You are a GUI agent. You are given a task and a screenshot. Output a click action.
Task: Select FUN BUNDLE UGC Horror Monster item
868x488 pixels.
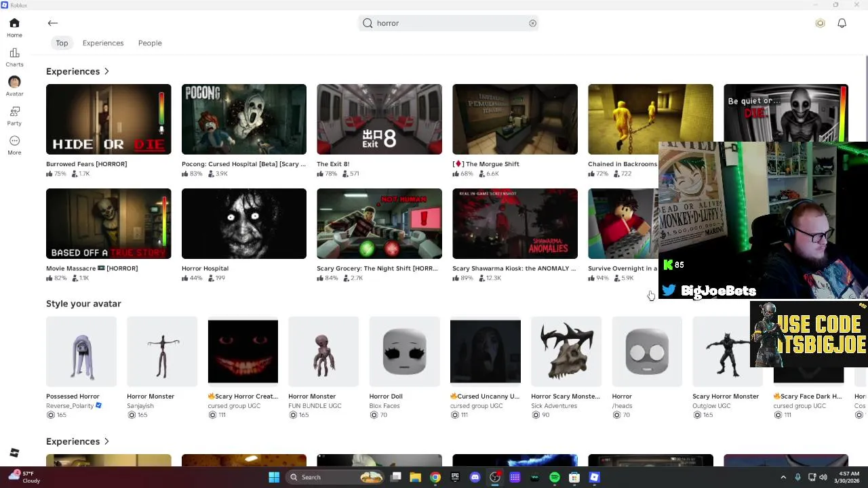tap(323, 351)
